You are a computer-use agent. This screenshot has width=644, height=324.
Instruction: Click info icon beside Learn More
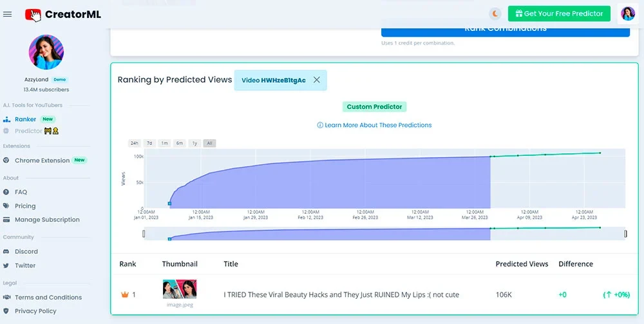point(320,125)
